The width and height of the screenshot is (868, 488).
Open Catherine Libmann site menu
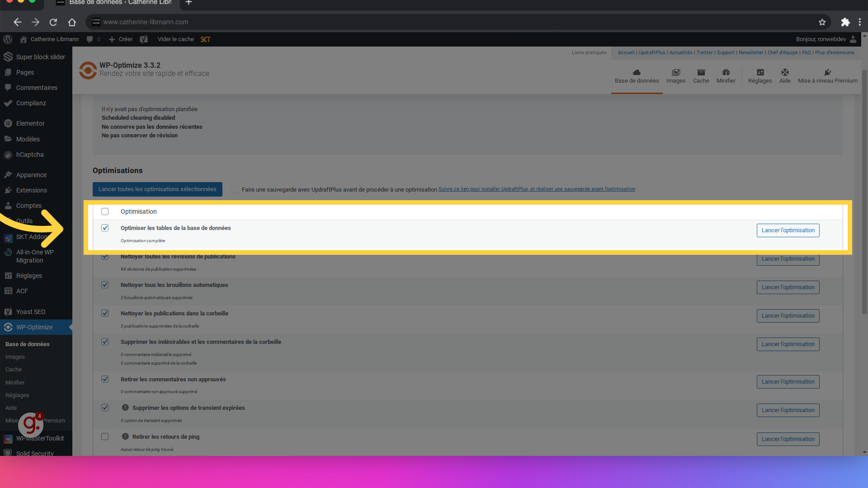(x=49, y=39)
